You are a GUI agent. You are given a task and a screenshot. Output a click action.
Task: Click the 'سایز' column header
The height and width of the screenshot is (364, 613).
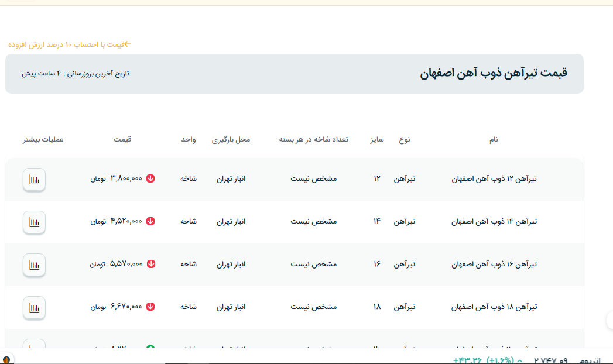pyautogui.click(x=376, y=139)
